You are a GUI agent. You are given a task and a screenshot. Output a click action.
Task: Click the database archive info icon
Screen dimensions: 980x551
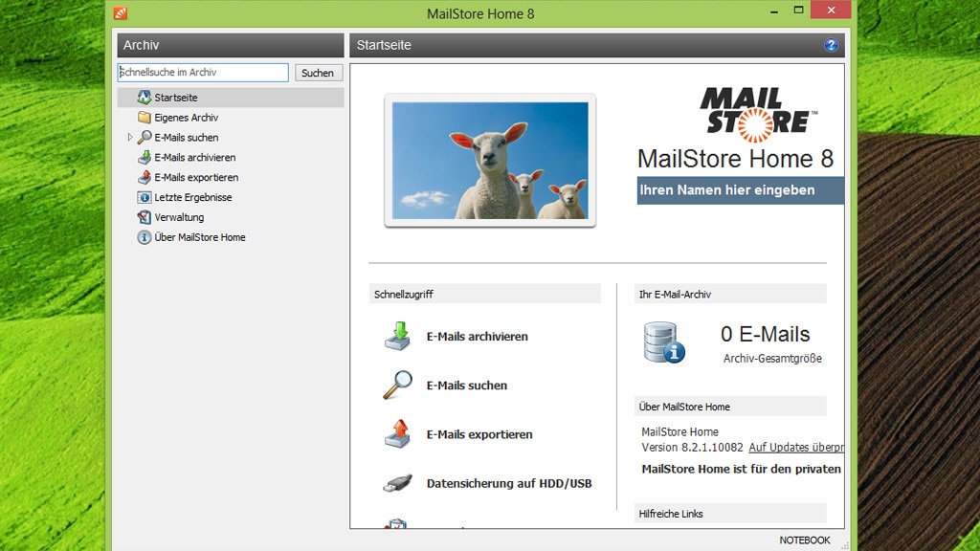pyautogui.click(x=664, y=342)
